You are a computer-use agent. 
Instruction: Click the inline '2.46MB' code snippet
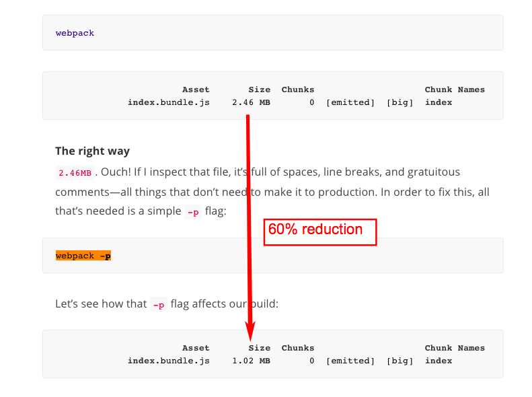75,173
